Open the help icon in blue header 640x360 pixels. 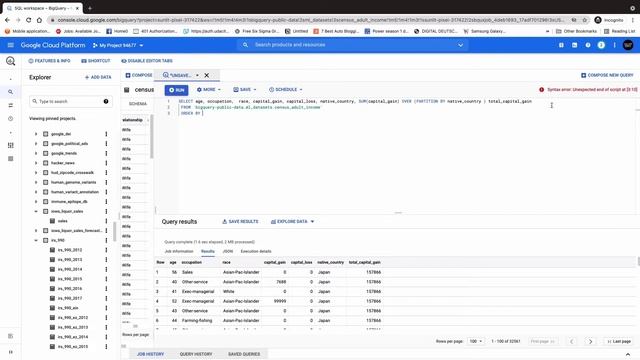pyautogui.click(x=588, y=45)
